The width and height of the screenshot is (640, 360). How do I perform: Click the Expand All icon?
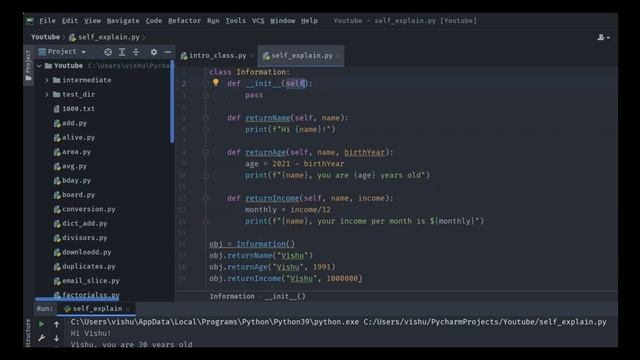[x=122, y=52]
